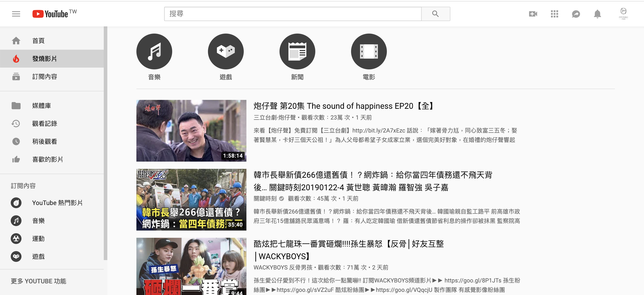Click the 炮仔聲 video description text
The image size is (644, 295).
(x=385, y=135)
